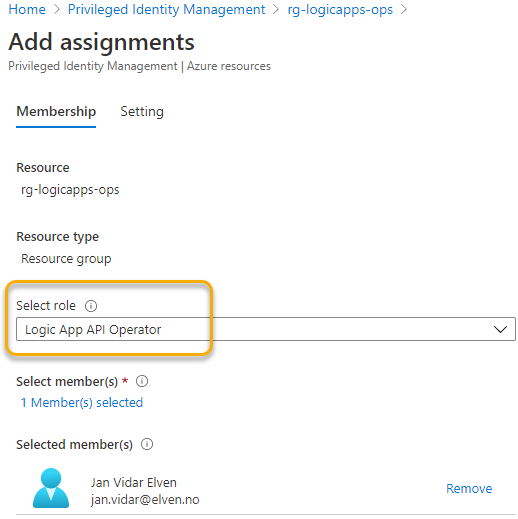518x519 pixels.
Task: Click Jan Vidar Elven's user avatar icon
Action: (51, 488)
